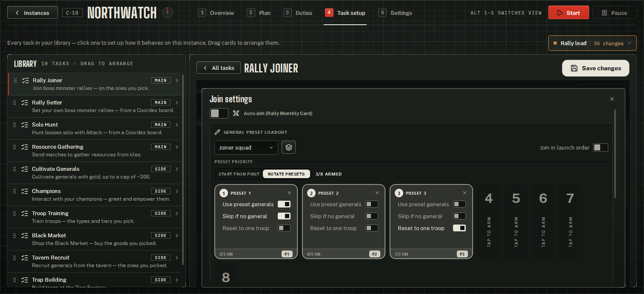Return to All tasks
The width and height of the screenshot is (644, 294).
tap(219, 68)
